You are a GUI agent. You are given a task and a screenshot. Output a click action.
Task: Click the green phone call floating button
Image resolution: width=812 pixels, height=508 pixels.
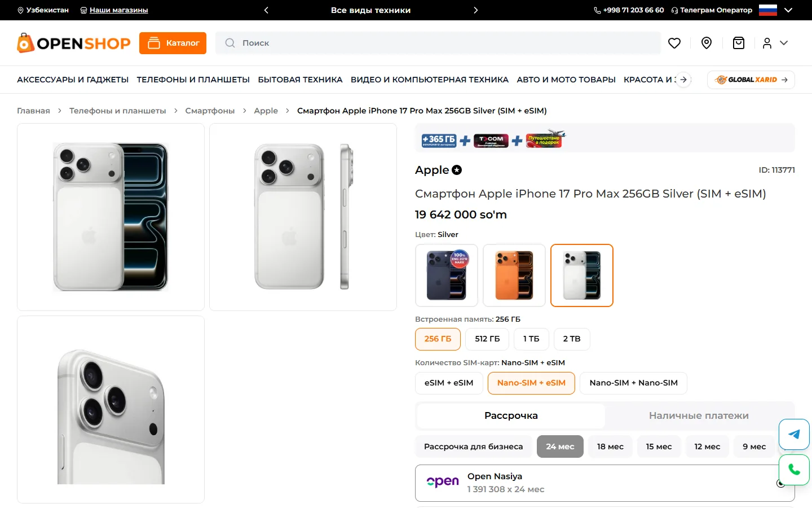coord(794,470)
